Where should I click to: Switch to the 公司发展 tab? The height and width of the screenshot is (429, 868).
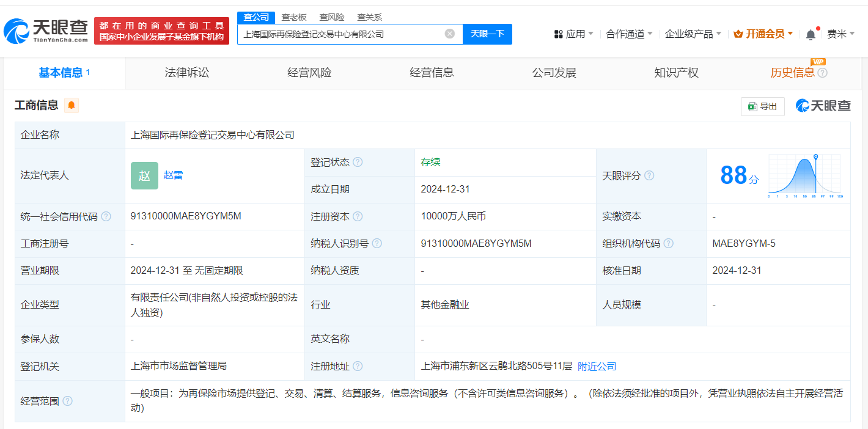pos(554,73)
